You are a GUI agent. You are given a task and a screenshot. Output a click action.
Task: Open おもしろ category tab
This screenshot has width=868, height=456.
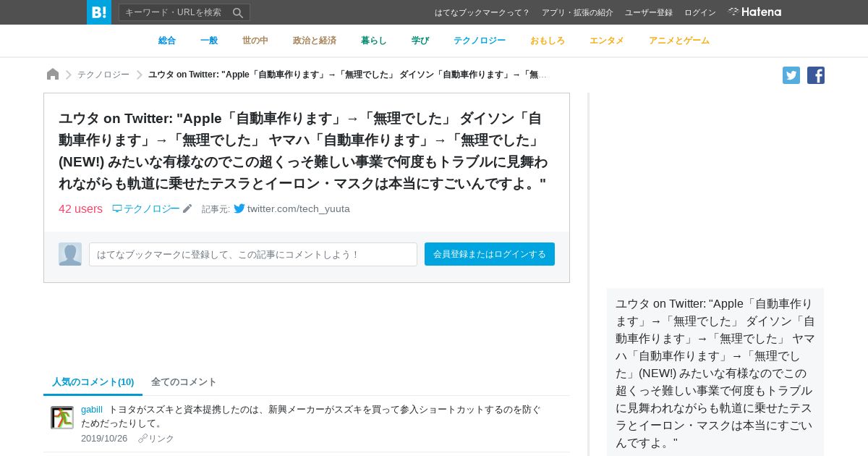548,41
